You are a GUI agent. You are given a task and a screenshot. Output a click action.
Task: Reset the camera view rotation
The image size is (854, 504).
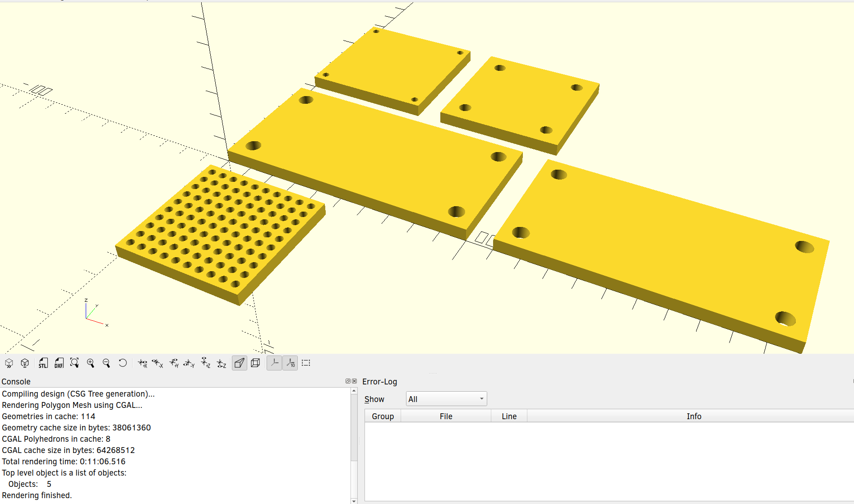pyautogui.click(x=123, y=363)
